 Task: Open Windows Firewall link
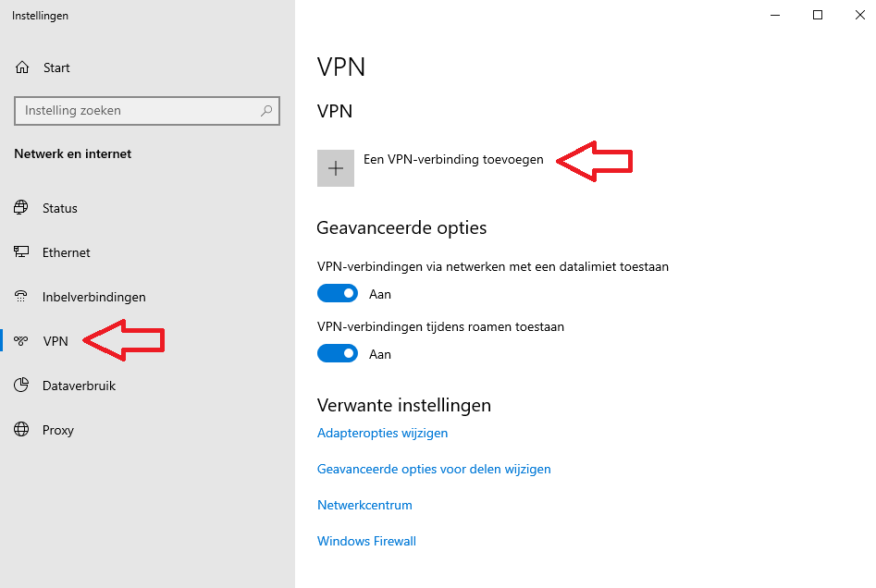click(x=366, y=541)
